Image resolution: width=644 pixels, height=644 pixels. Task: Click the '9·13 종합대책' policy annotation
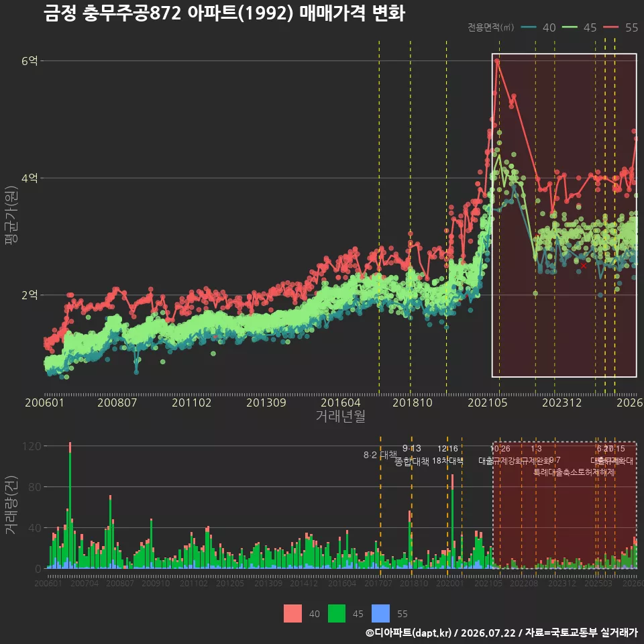[x=411, y=455]
